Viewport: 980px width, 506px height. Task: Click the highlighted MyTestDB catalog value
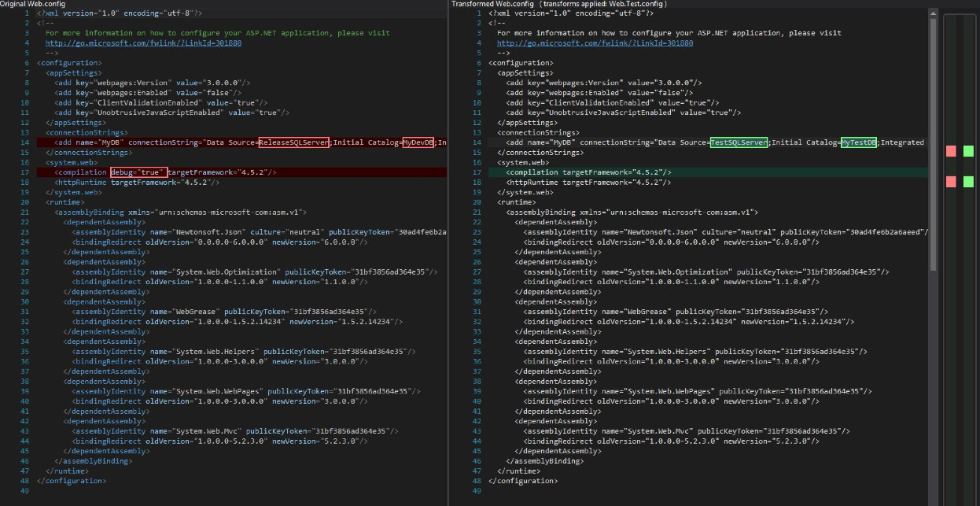click(x=858, y=142)
